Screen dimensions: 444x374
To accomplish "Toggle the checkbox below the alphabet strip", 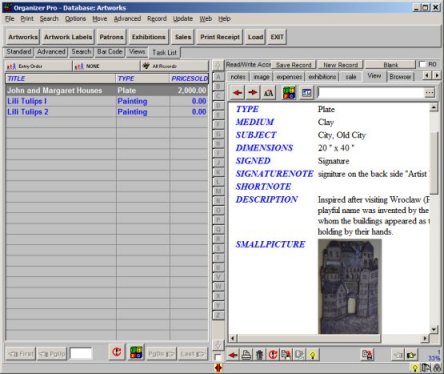I will [218, 358].
